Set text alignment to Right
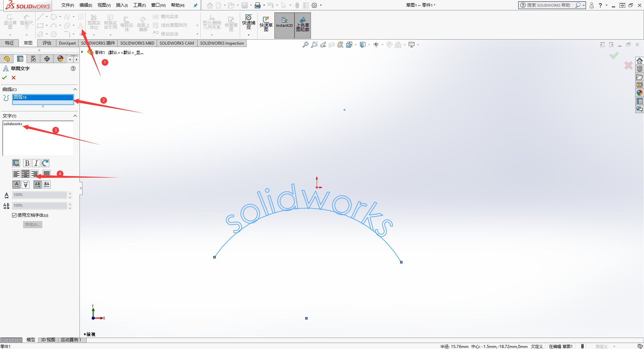Viewport: 644px width, 349px height. pyautogui.click(x=35, y=174)
